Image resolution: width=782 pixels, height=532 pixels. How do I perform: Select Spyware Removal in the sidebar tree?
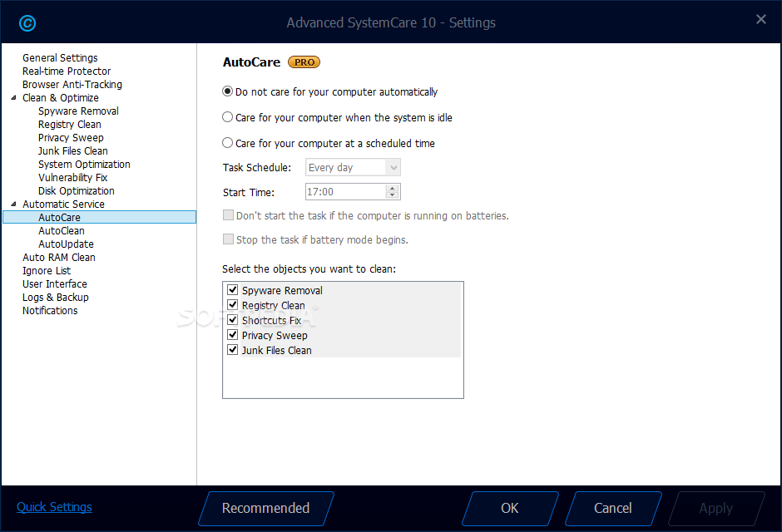[x=78, y=111]
